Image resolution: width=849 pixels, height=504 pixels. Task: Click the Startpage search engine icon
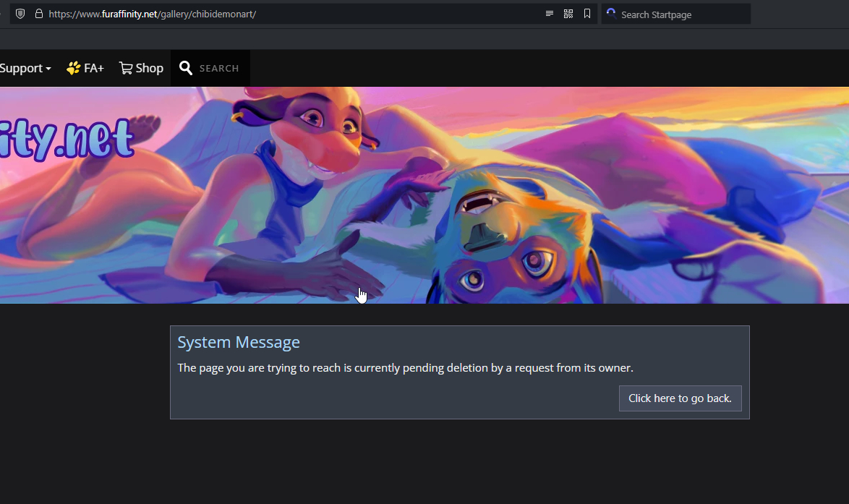[x=611, y=14]
